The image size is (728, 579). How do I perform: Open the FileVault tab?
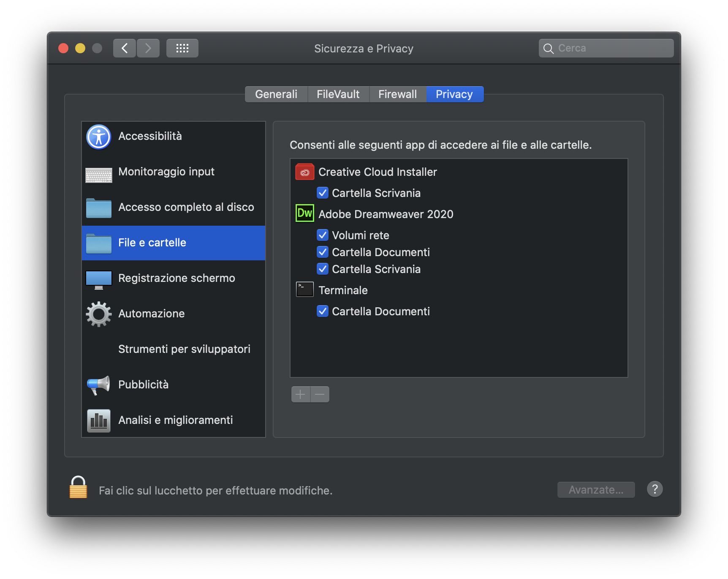click(338, 94)
